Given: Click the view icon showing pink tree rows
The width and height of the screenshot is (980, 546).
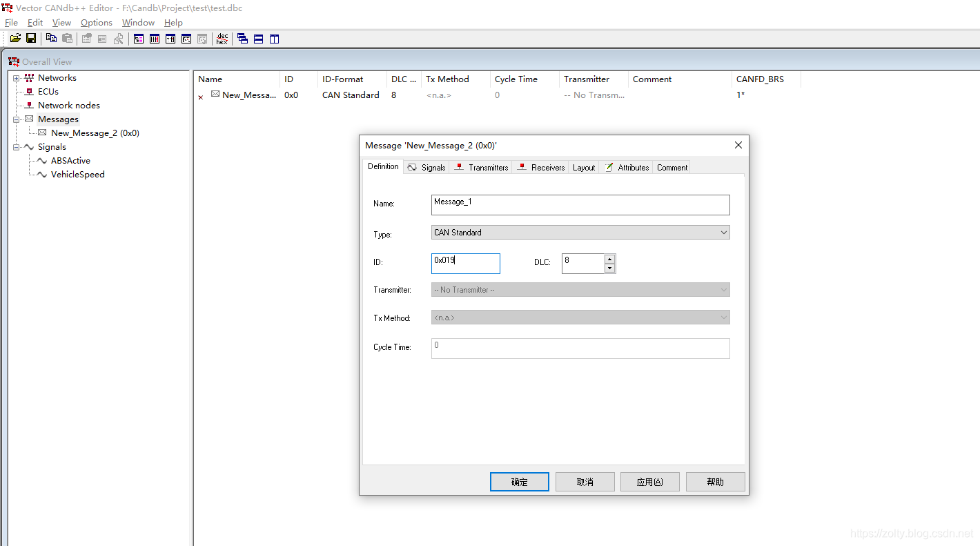Looking at the screenshot, I should [x=139, y=39].
